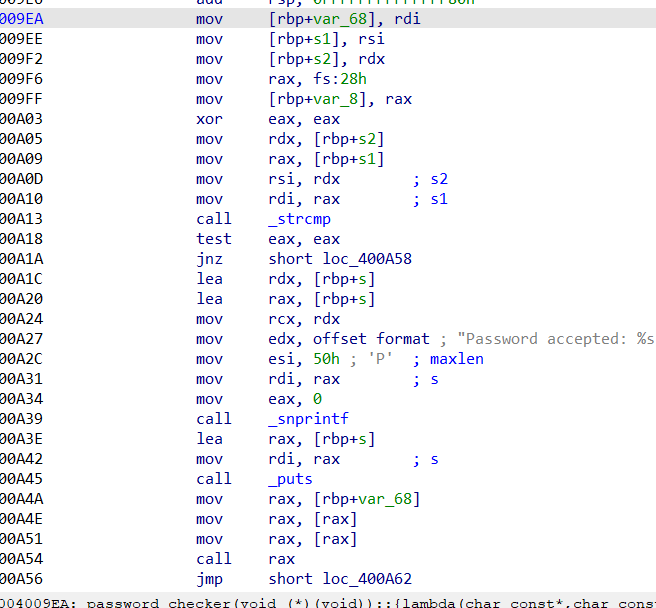Click the 00A05 address
The height and width of the screenshot is (608, 656).
coord(21,139)
